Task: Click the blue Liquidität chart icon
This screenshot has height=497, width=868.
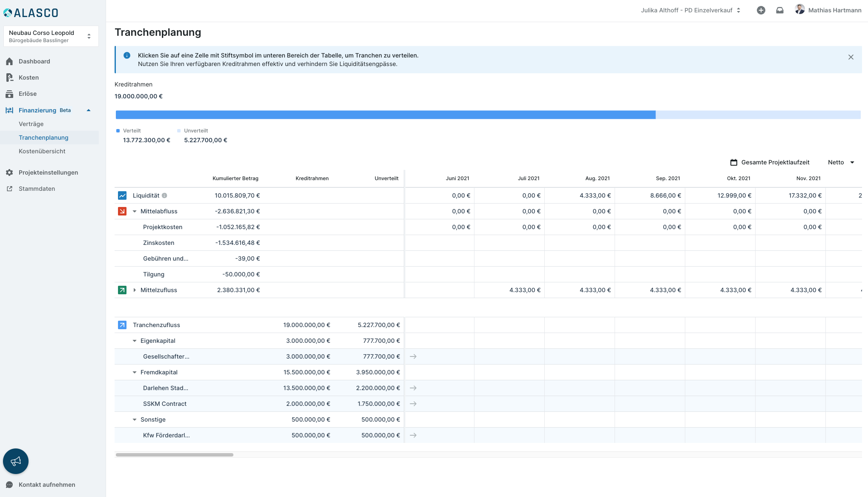Action: pos(122,195)
